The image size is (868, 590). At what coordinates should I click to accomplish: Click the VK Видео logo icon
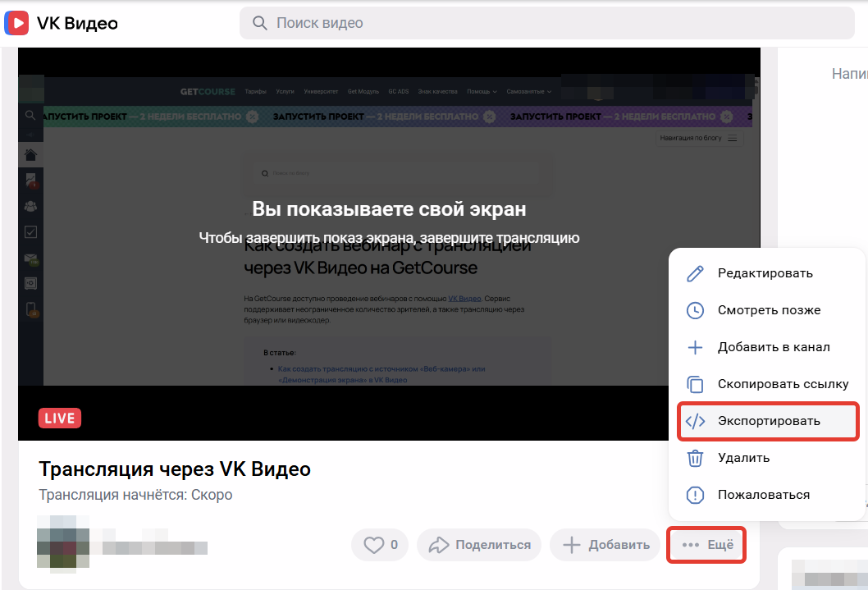click(x=16, y=23)
